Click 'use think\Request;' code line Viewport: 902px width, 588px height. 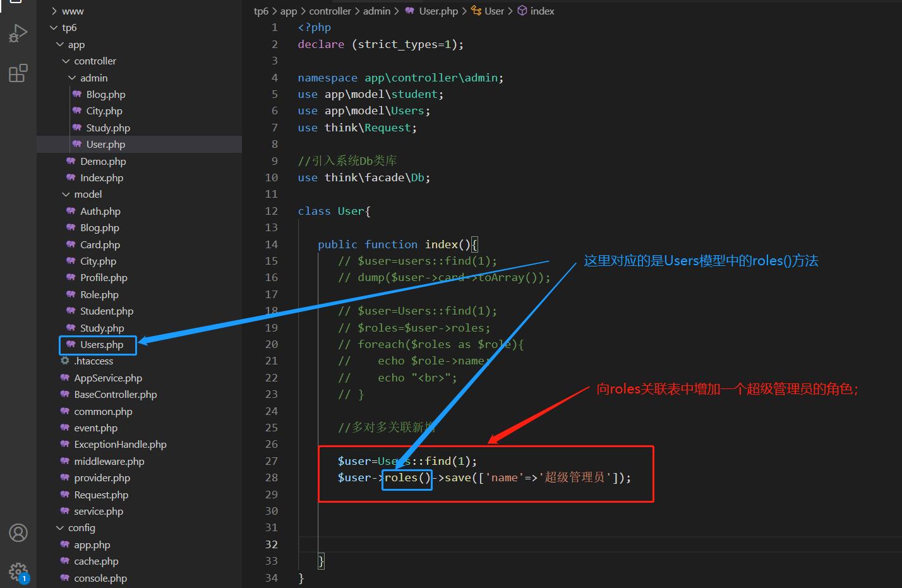pyautogui.click(x=358, y=128)
